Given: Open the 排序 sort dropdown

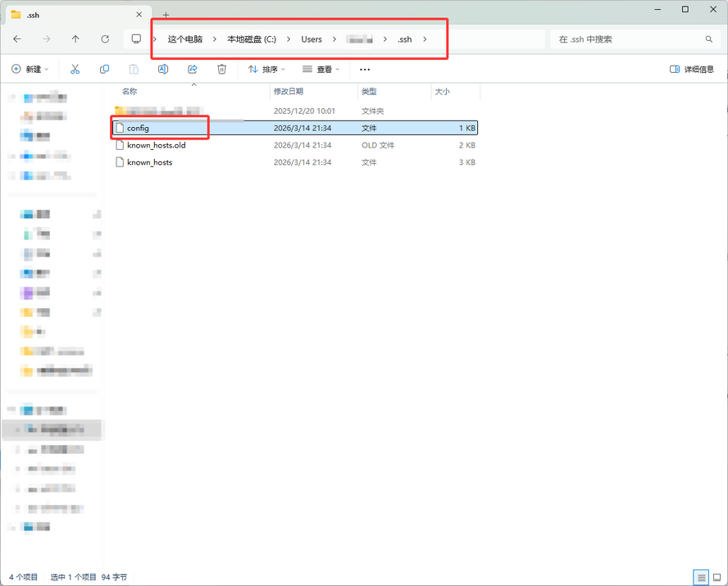Looking at the screenshot, I should coord(266,70).
